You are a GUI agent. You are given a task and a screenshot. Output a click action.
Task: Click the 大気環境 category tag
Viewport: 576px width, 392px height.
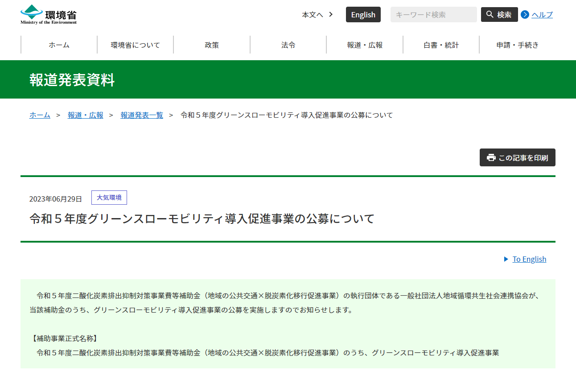point(109,198)
